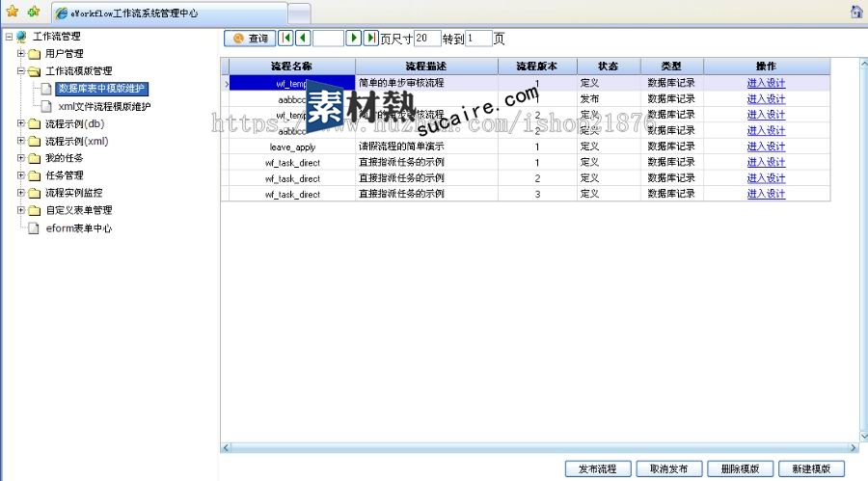Viewport: 868px width, 481px height.
Task: Click the 删除模版 button
Action: tap(740, 468)
